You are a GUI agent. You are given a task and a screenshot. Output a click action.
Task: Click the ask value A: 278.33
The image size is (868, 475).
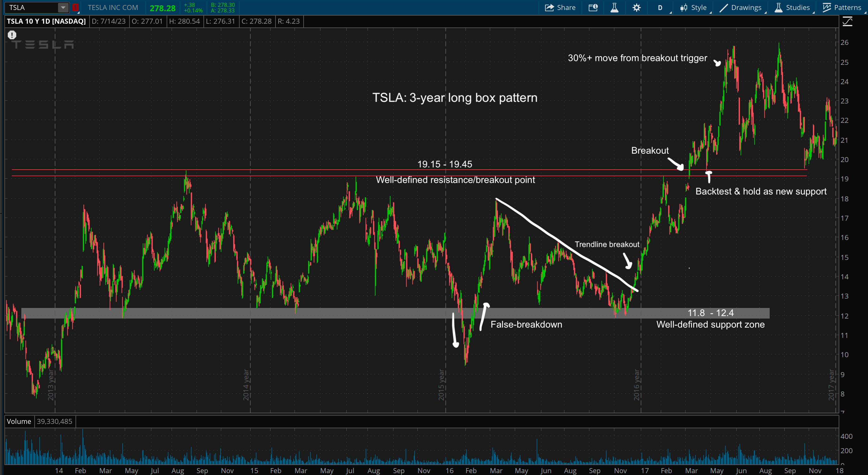[223, 10]
